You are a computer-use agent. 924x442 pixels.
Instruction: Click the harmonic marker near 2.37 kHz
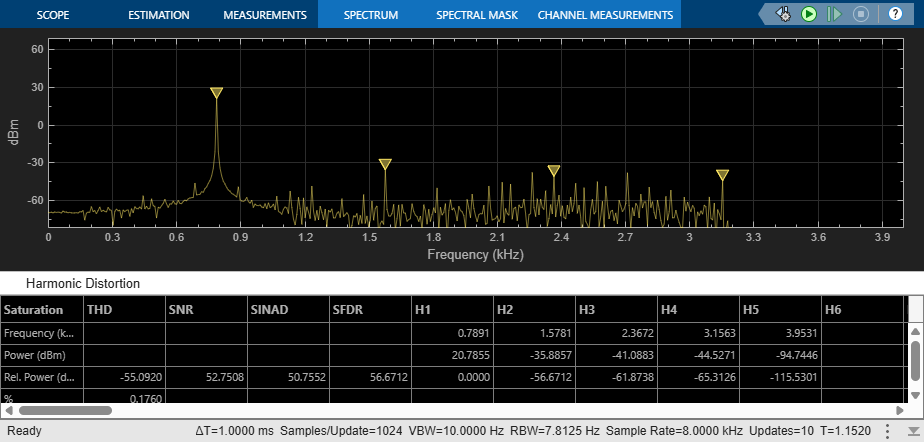(554, 171)
